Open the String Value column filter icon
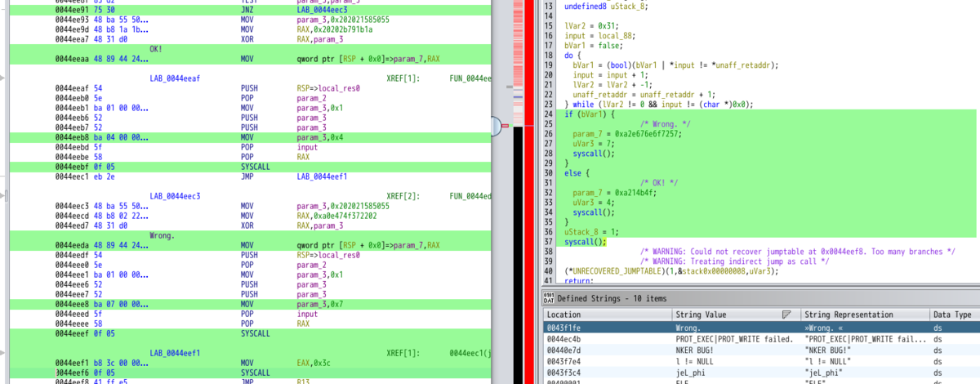The width and height of the screenshot is (980, 384). click(x=786, y=314)
